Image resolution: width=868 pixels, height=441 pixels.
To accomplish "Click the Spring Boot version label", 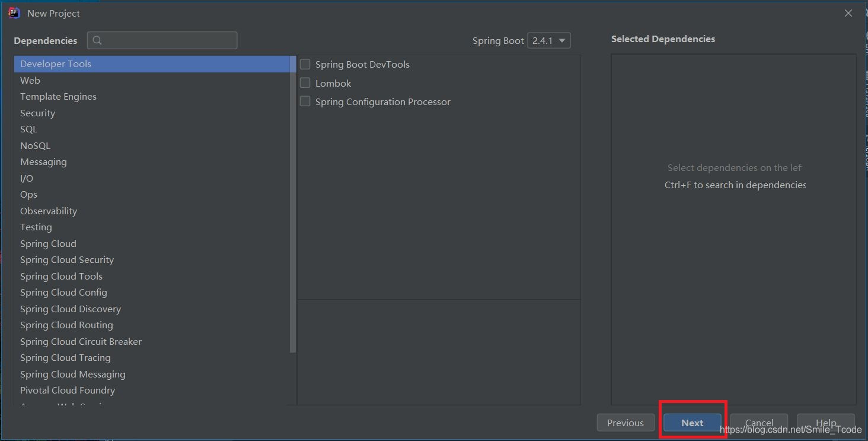I will coord(498,40).
